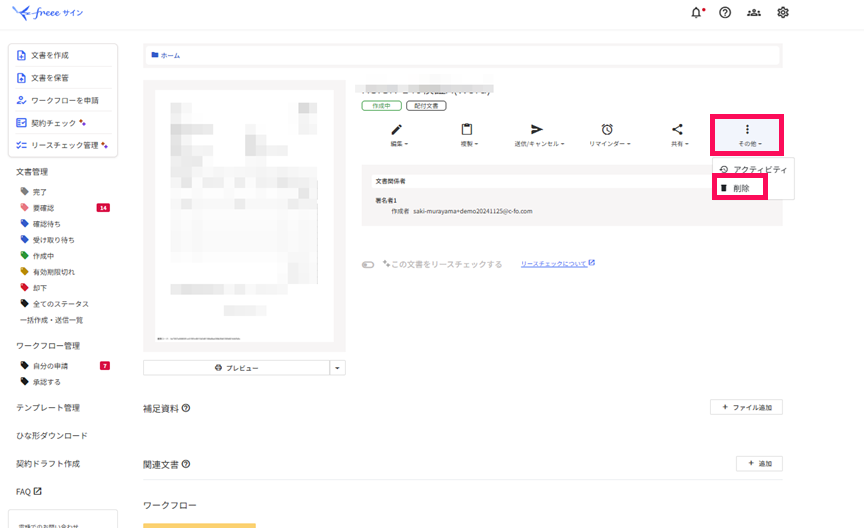Choose 削除 from the menu
Image resolution: width=864 pixels, height=528 pixels.
click(x=739, y=188)
